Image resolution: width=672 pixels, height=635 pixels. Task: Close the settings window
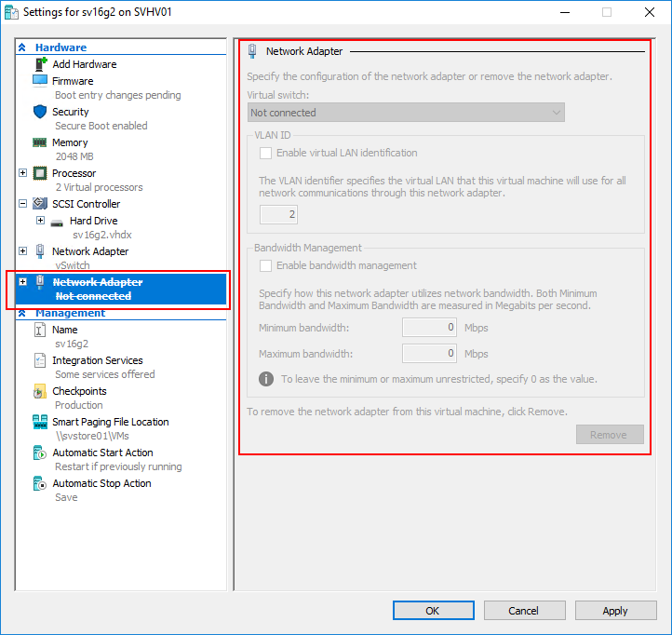click(650, 12)
